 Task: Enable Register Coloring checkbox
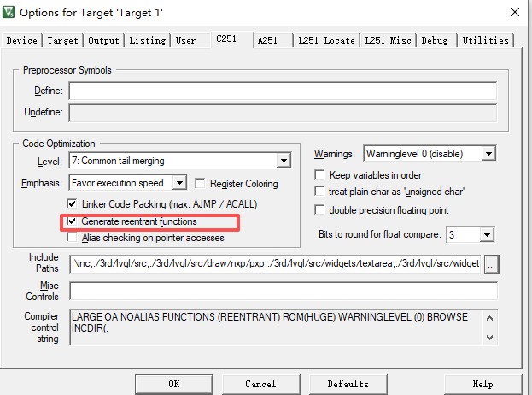[201, 183]
